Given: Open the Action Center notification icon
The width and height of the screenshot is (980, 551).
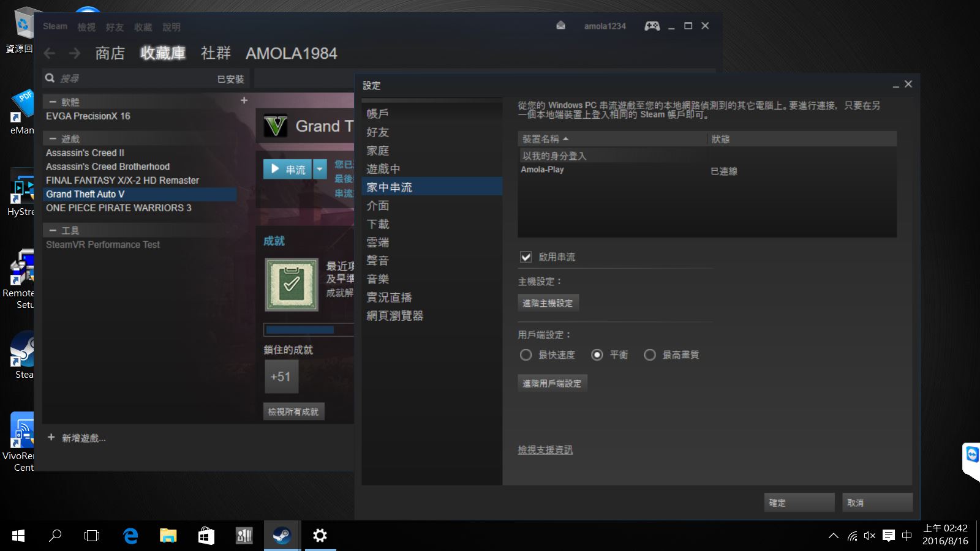Looking at the screenshot, I should (889, 536).
